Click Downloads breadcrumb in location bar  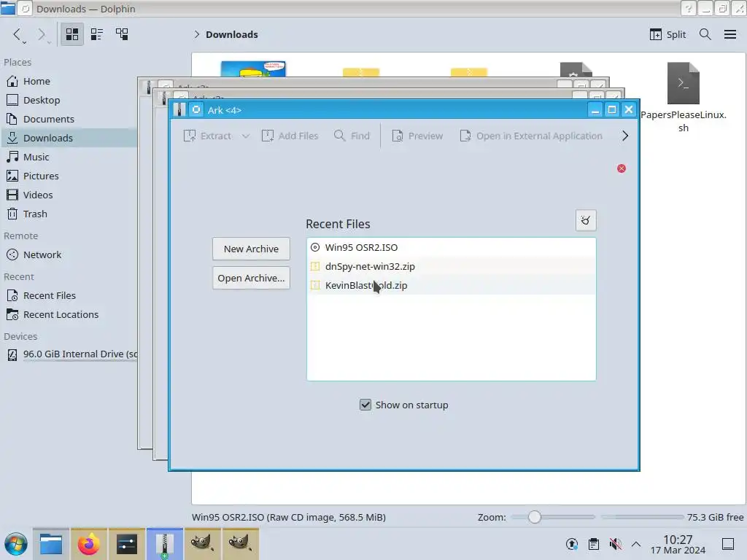pos(231,35)
